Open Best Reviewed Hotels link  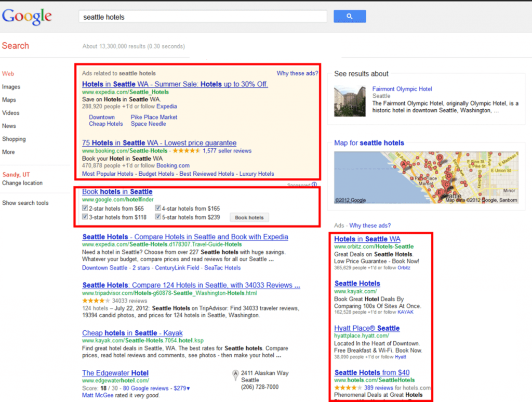[x=207, y=174]
